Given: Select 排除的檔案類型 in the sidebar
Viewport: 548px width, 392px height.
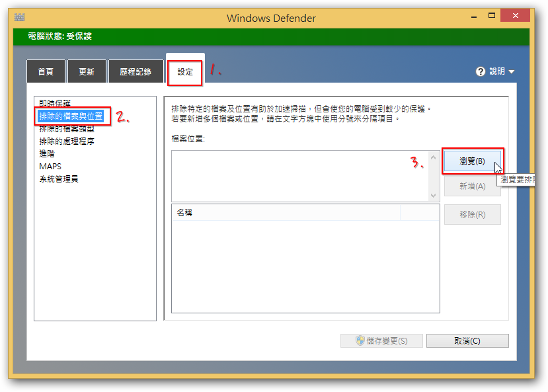Looking at the screenshot, I should tap(67, 129).
